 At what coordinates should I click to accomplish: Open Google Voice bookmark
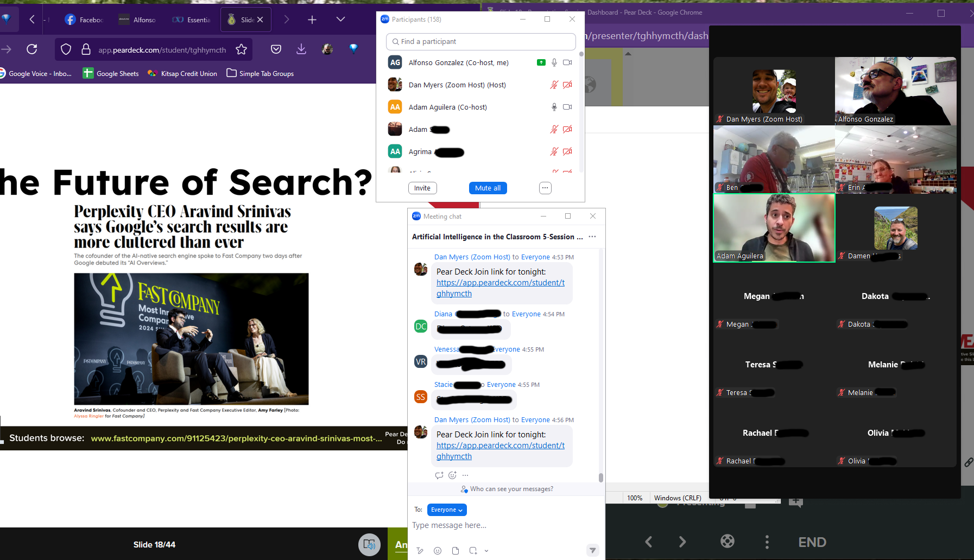point(36,73)
